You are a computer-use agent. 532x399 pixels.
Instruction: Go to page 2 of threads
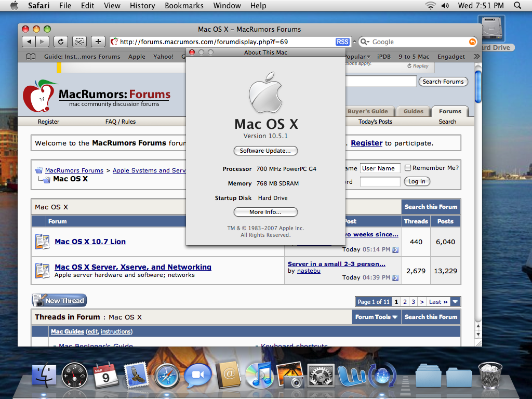[405, 302]
